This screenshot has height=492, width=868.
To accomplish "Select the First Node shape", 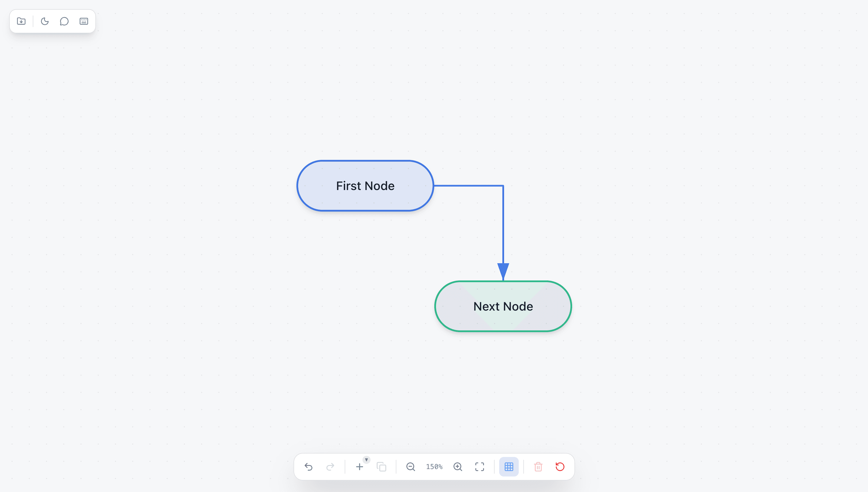I will click(x=365, y=186).
